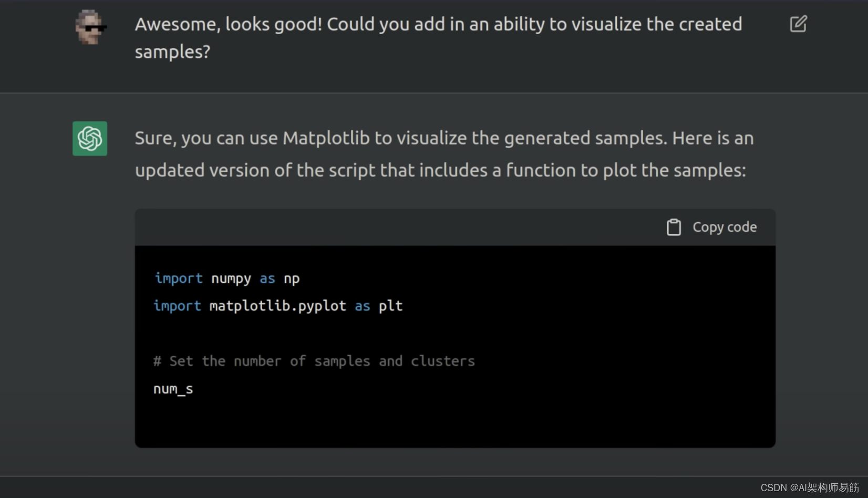
Task: Click matplotlib.pyplot in the second import line
Action: pos(277,306)
